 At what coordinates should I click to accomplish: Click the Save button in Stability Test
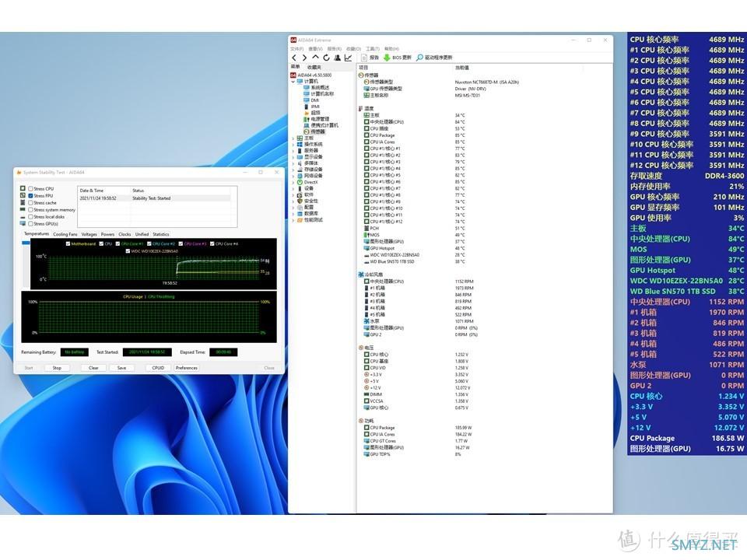(121, 368)
